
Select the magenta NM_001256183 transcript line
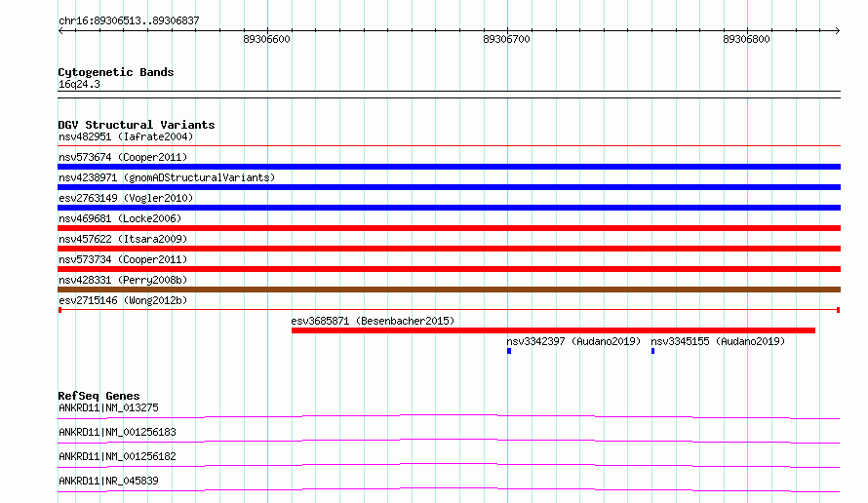pyautogui.click(x=449, y=441)
